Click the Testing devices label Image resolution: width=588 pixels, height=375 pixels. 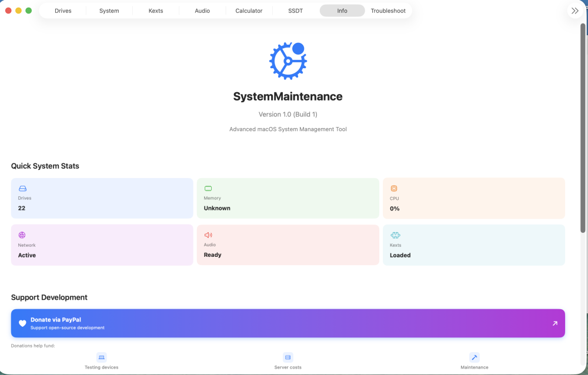(101, 367)
